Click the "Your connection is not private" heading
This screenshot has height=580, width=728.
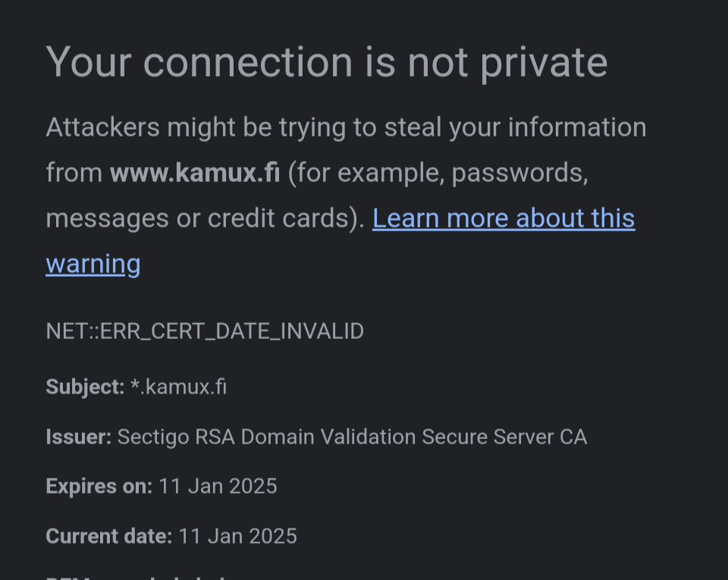[326, 62]
